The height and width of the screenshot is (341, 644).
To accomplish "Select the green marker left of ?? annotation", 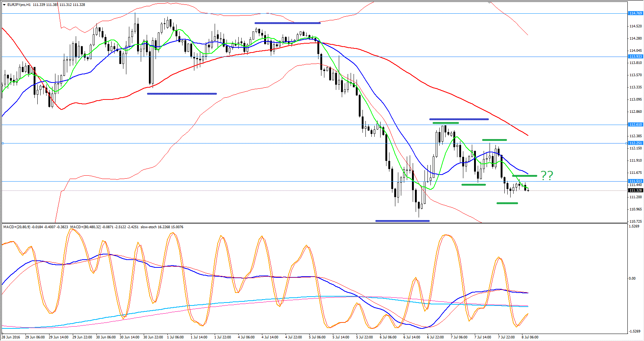I will (524, 176).
